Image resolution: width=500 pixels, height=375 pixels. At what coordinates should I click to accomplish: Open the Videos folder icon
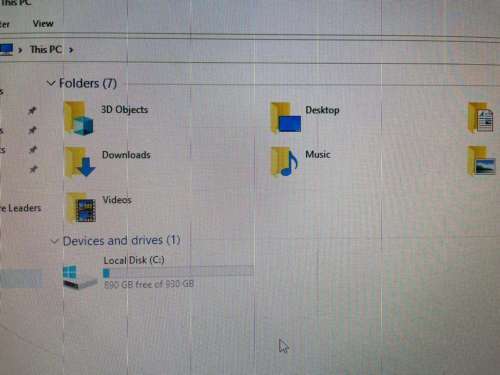click(81, 208)
